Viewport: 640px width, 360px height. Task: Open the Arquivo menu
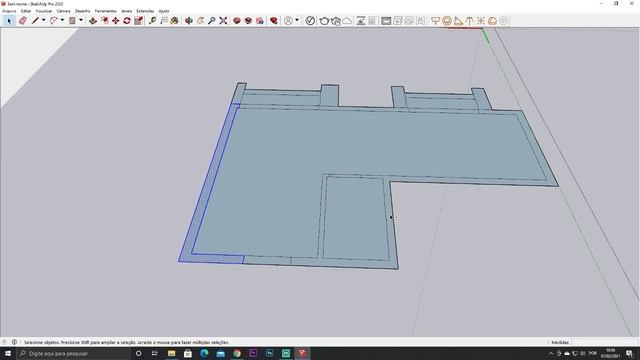pyautogui.click(x=9, y=11)
